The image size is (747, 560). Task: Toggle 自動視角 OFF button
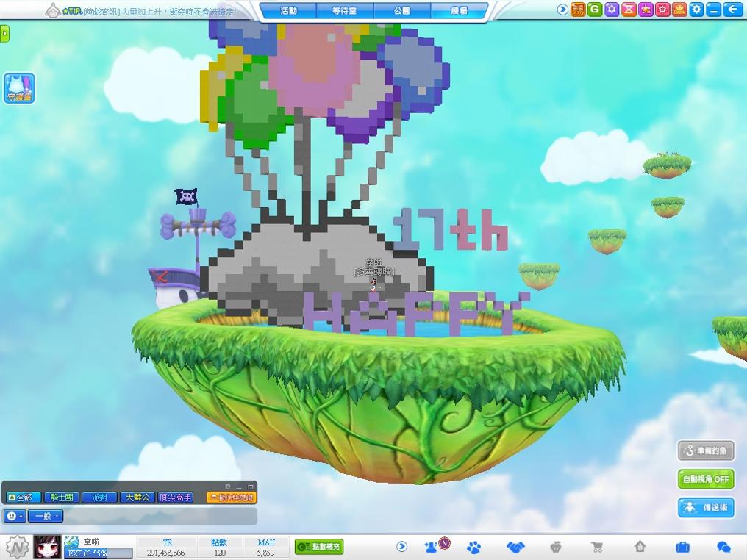[x=706, y=479]
